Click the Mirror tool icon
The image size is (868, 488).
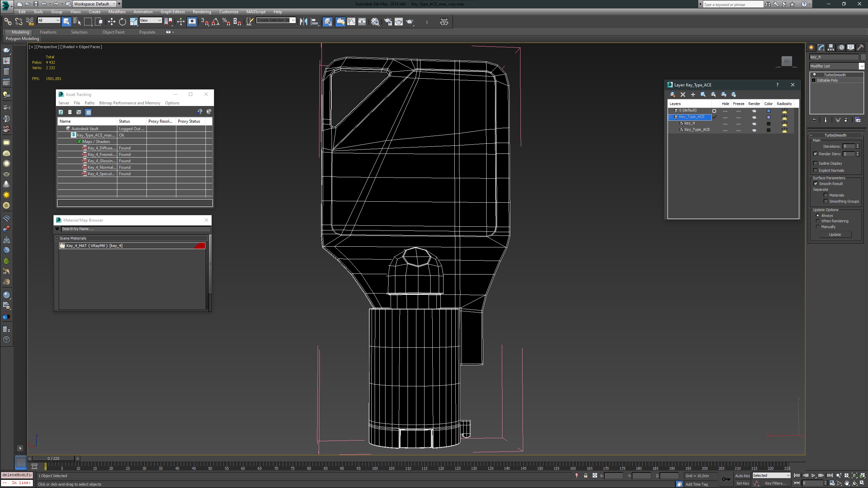point(303,22)
